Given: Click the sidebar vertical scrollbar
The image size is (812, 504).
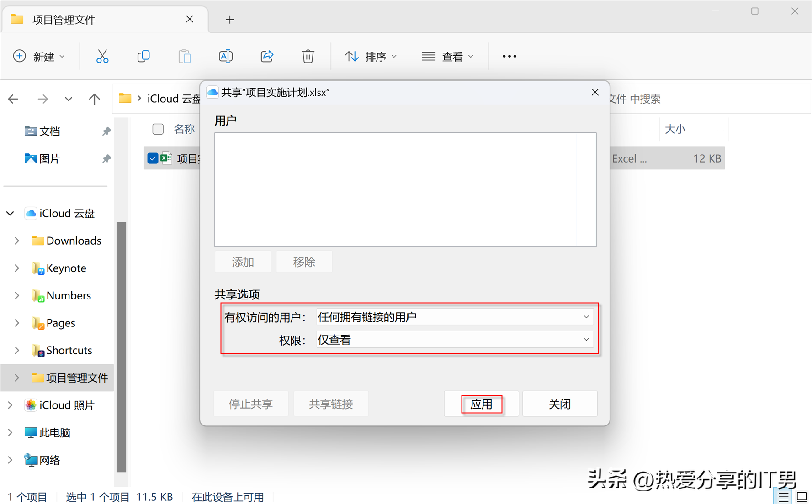Looking at the screenshot, I should [x=121, y=347].
